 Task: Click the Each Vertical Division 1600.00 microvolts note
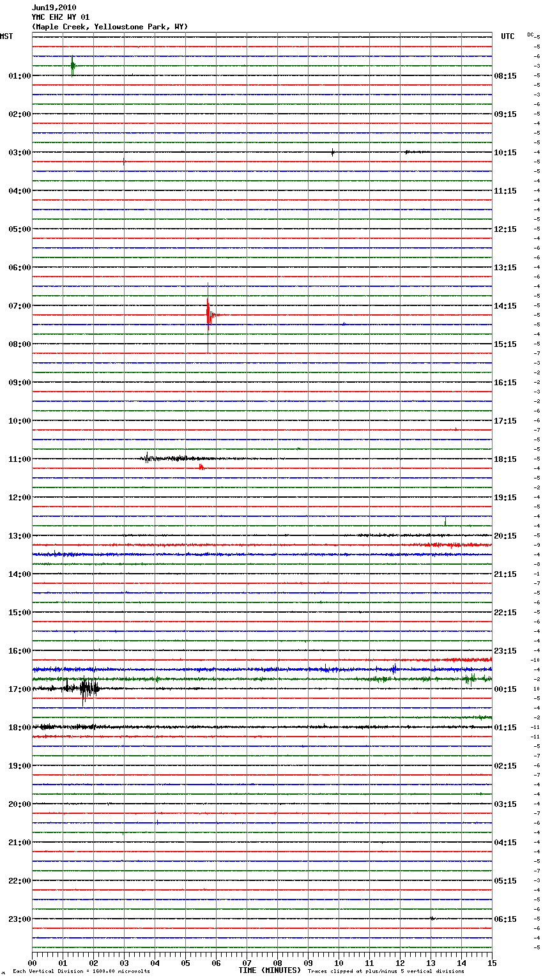(x=81, y=972)
